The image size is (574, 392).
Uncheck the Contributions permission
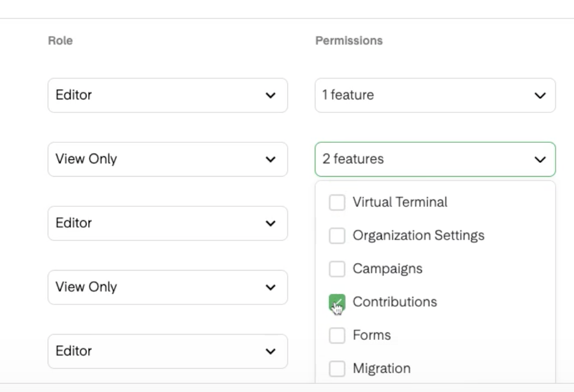[x=338, y=302]
